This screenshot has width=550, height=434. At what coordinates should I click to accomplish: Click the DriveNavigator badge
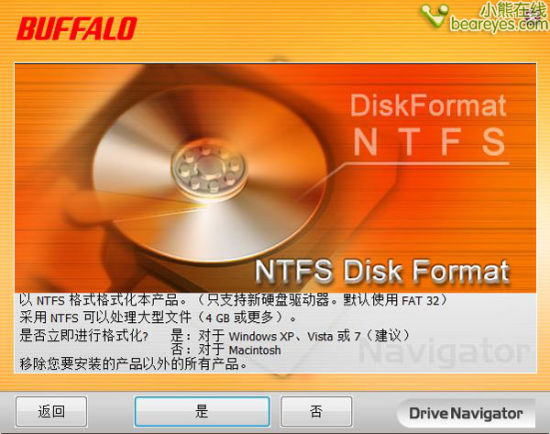coord(466,413)
